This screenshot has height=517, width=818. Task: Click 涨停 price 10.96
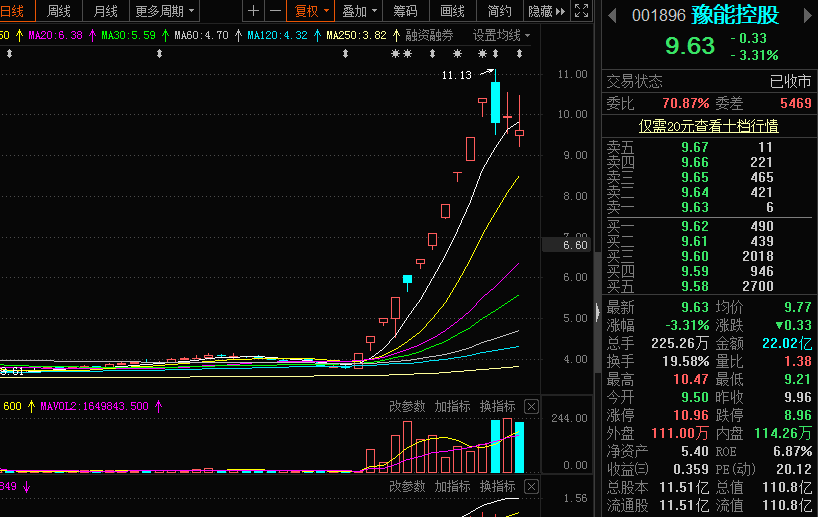[691, 416]
